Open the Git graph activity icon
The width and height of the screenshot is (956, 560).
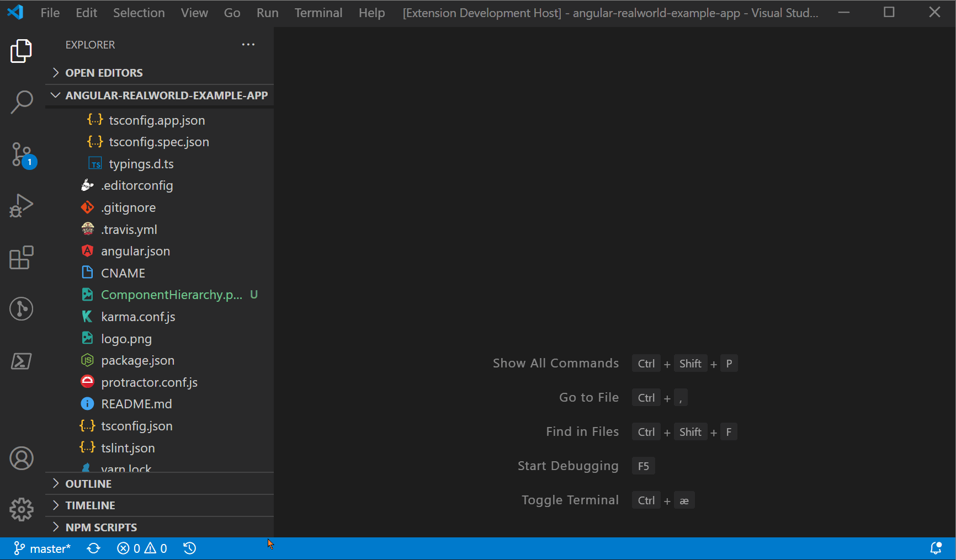(22, 308)
